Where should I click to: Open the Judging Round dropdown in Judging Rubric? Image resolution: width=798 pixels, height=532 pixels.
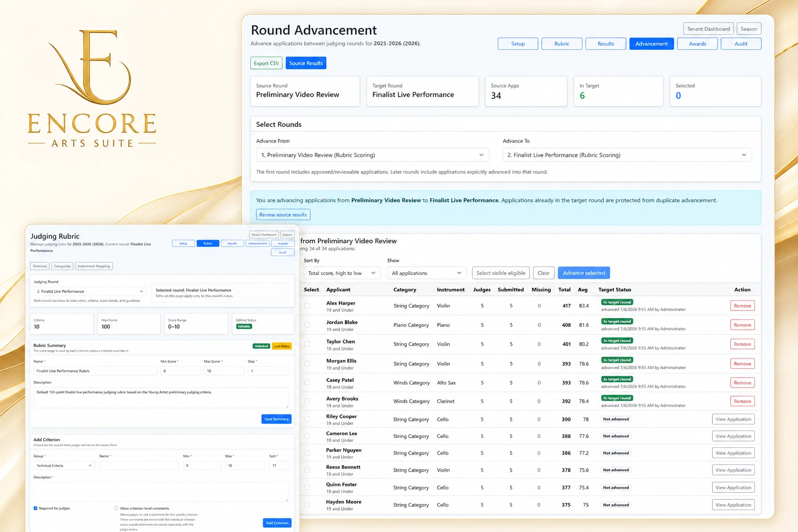90,291
